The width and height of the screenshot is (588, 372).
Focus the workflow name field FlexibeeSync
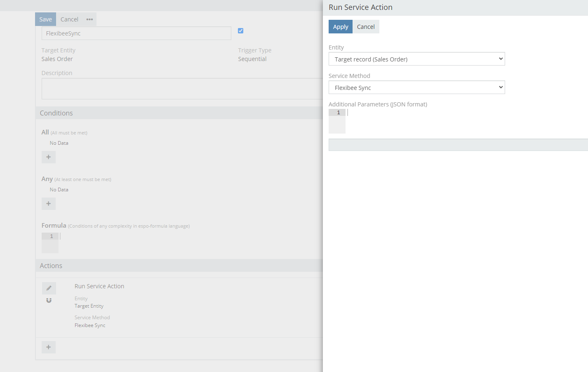136,33
